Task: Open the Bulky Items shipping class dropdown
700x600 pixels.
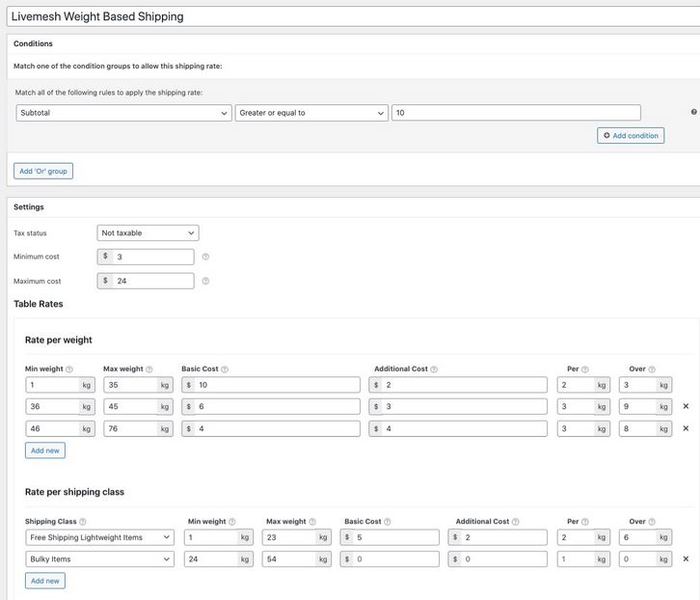Action: pyautogui.click(x=100, y=559)
